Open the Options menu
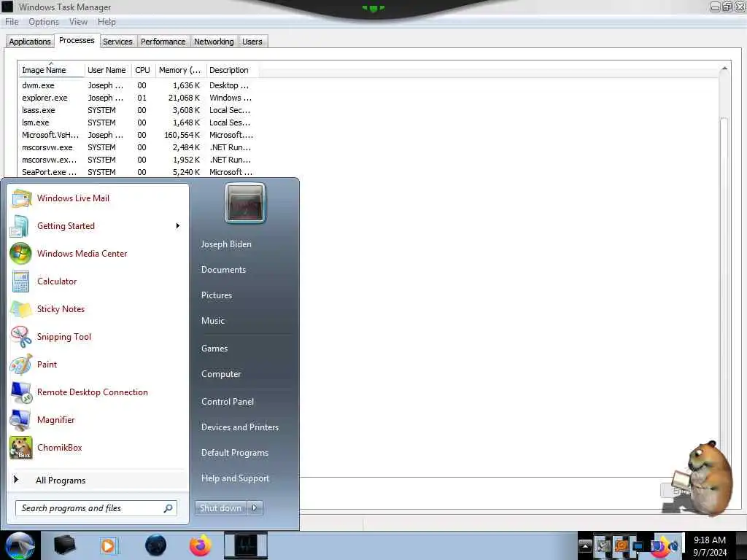This screenshot has height=560, width=747. (43, 22)
